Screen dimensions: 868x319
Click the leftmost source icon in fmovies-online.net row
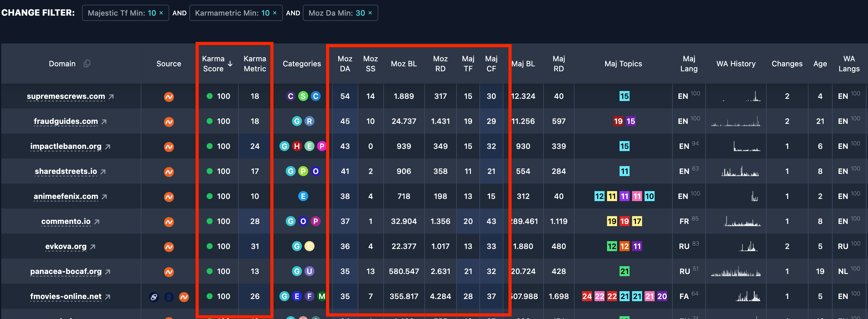[x=154, y=296]
